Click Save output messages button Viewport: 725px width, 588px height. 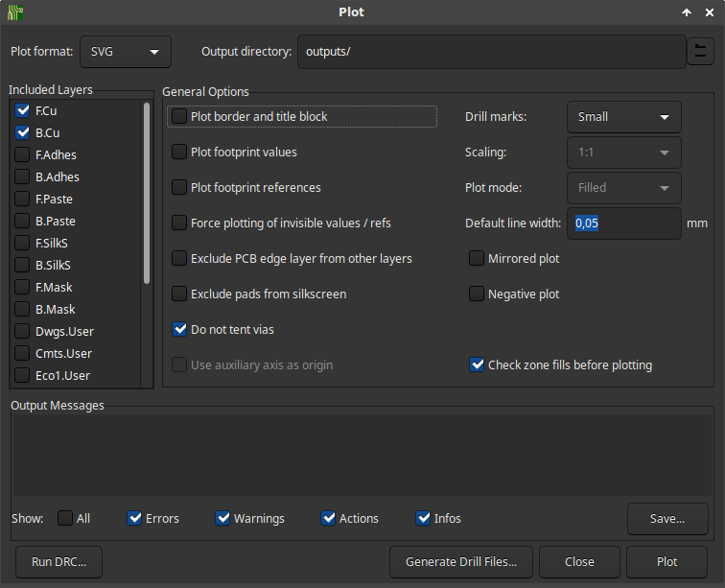point(667,519)
